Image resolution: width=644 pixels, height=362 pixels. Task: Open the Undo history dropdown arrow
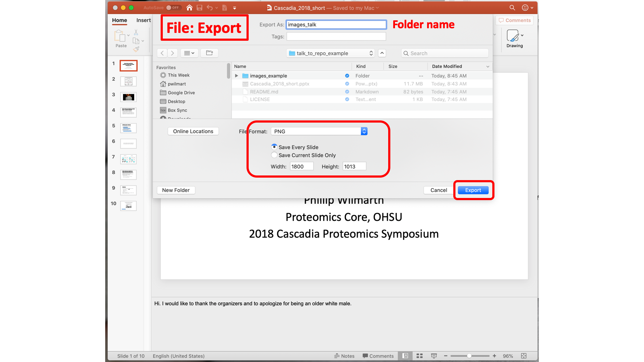216,8
